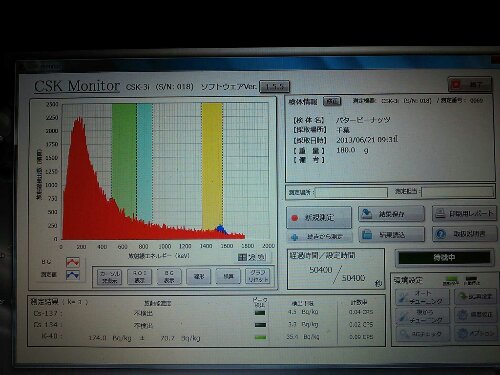Open the 結果読込 load result folder button
The height and width of the screenshot is (375, 500).
point(392,235)
